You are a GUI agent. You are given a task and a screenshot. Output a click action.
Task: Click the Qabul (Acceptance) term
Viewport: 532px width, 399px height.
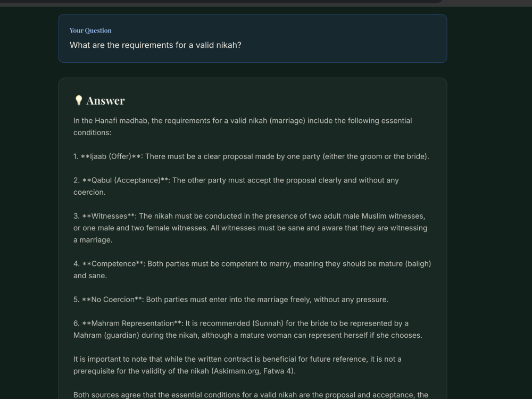[126, 180]
